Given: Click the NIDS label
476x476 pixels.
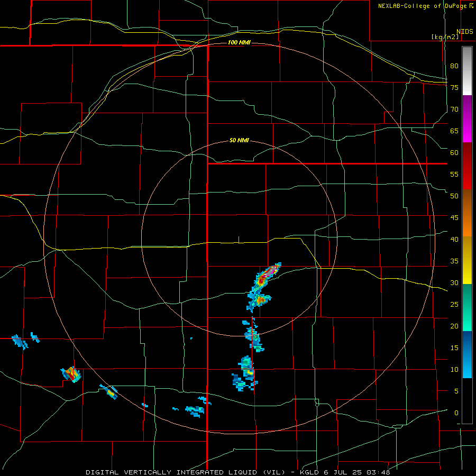Looking at the screenshot, I should point(464,32).
